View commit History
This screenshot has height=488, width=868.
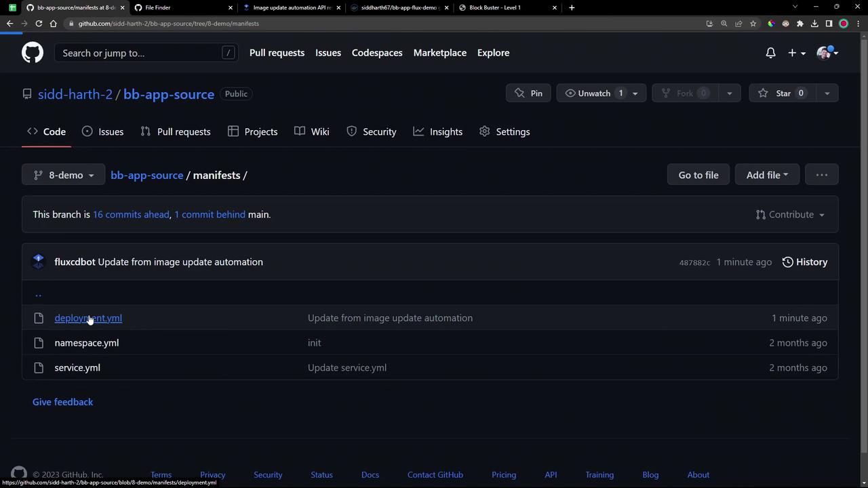coord(804,262)
